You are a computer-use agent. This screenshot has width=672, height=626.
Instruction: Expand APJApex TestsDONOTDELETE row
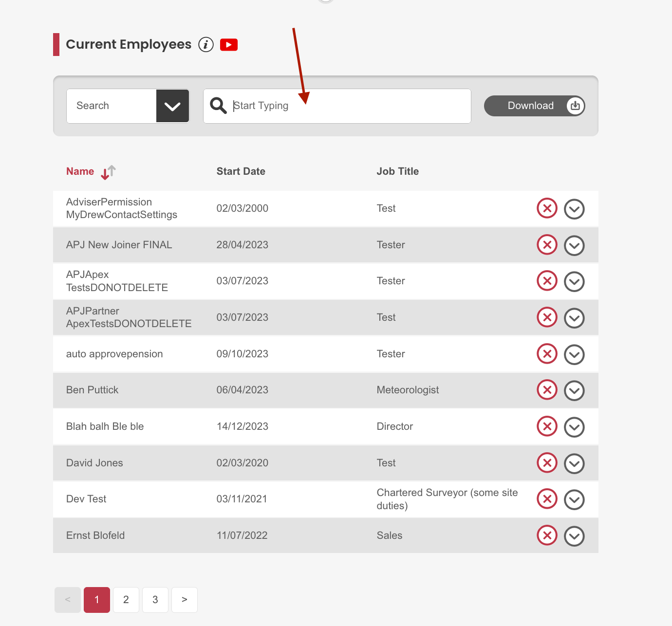point(574,282)
